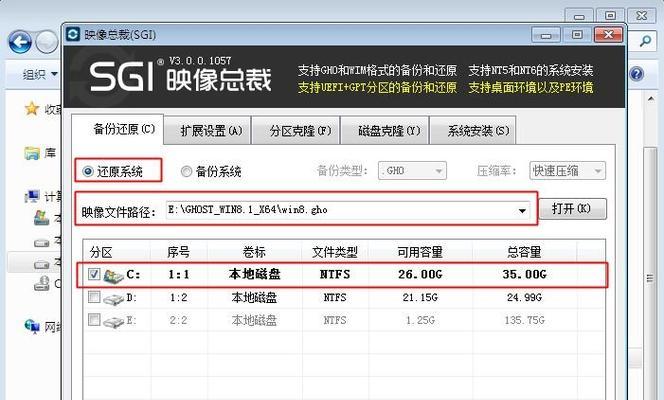Uncheck the C: partition checkbox
Viewport: 664px width, 400px height.
click(x=94, y=274)
